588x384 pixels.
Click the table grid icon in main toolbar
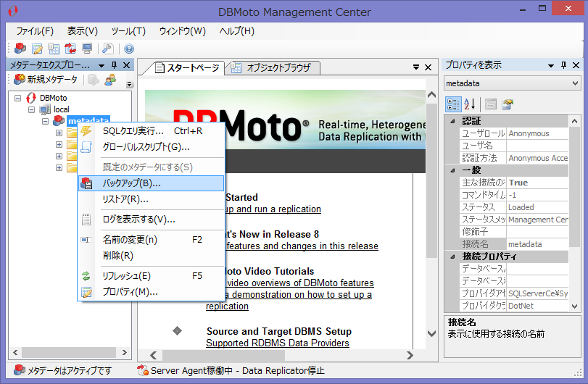click(54, 49)
